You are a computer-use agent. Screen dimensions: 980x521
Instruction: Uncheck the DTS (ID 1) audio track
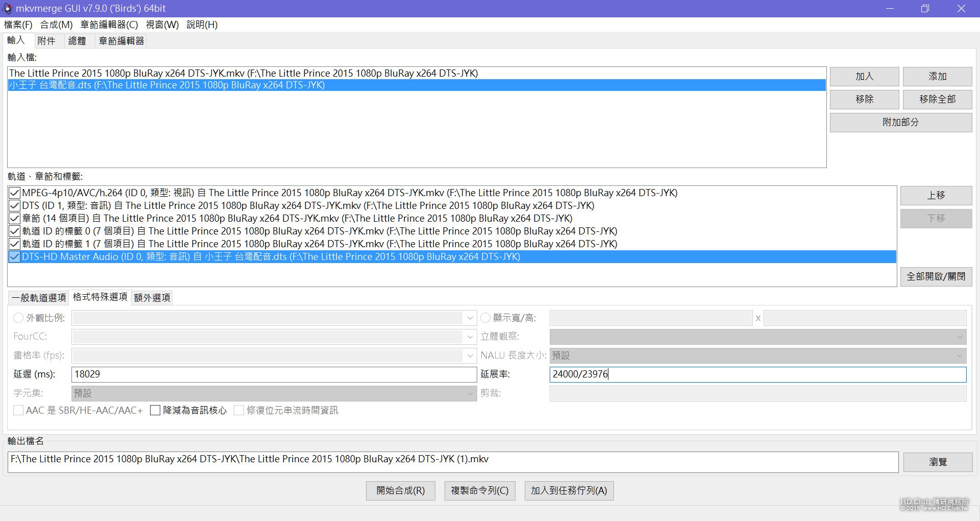click(14, 206)
